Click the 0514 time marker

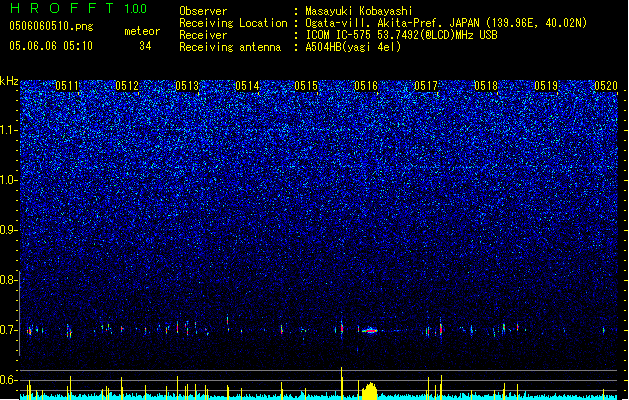click(247, 86)
